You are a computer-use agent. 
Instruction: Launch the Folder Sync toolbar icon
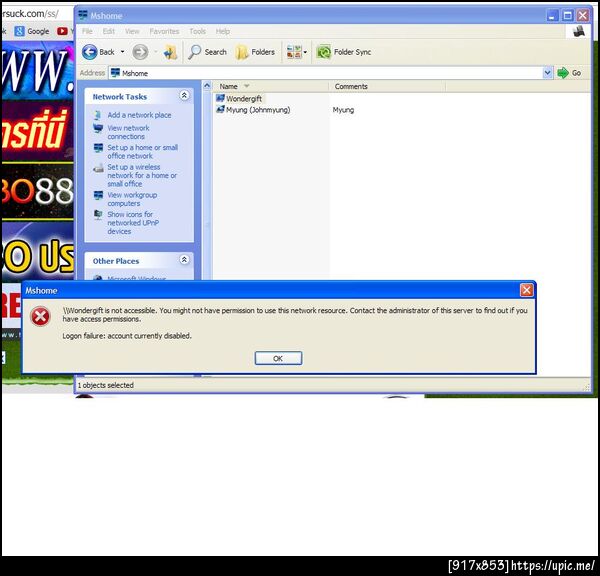click(x=324, y=52)
